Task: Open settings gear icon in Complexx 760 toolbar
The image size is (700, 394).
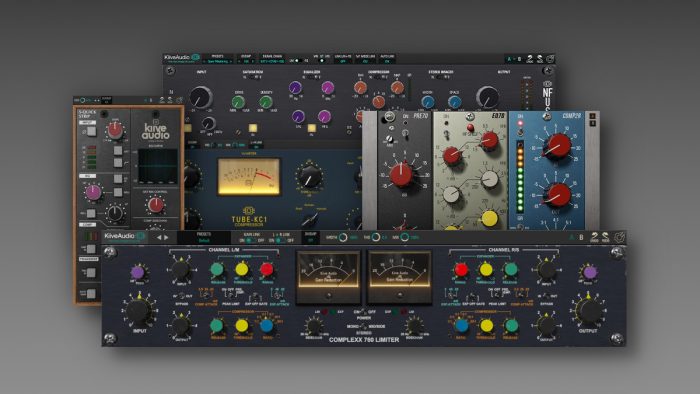Action: pos(619,237)
